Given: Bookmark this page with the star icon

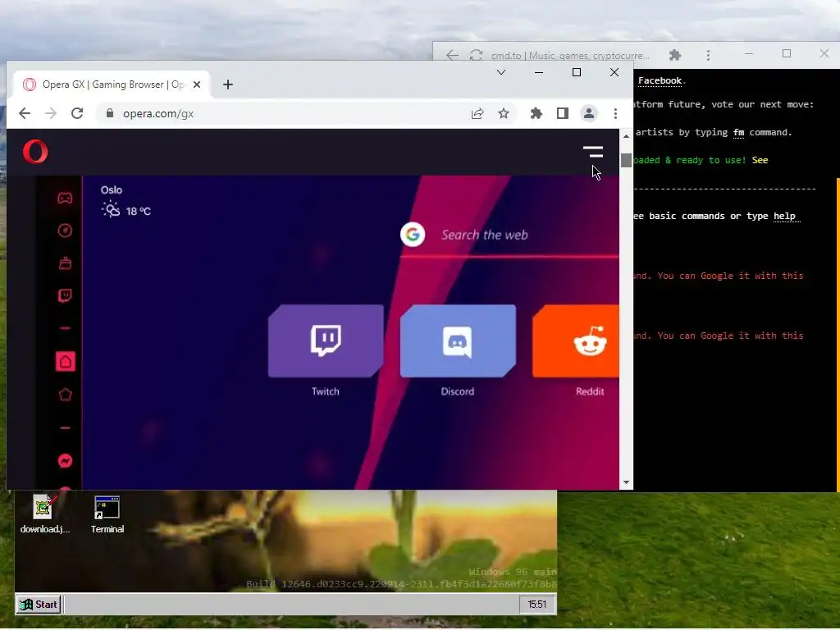Looking at the screenshot, I should tap(504, 113).
